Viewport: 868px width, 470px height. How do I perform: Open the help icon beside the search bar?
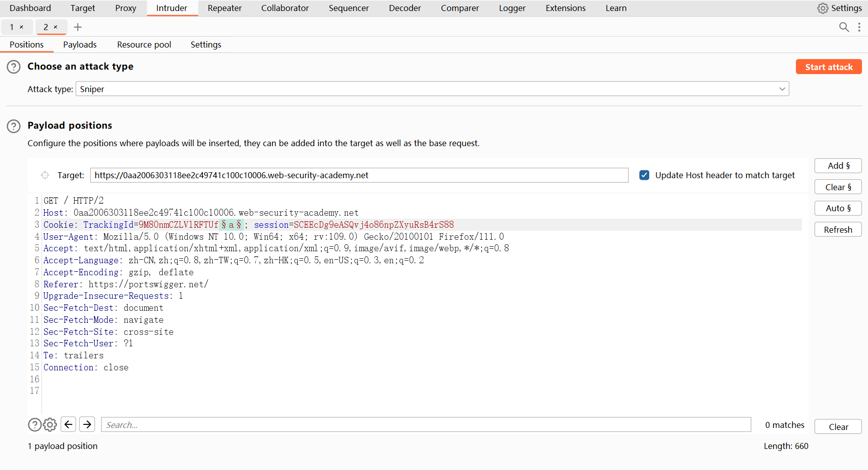coord(35,425)
